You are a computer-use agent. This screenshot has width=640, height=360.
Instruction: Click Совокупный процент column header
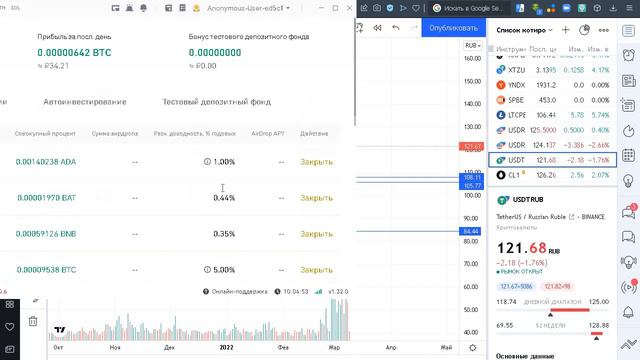(x=45, y=133)
